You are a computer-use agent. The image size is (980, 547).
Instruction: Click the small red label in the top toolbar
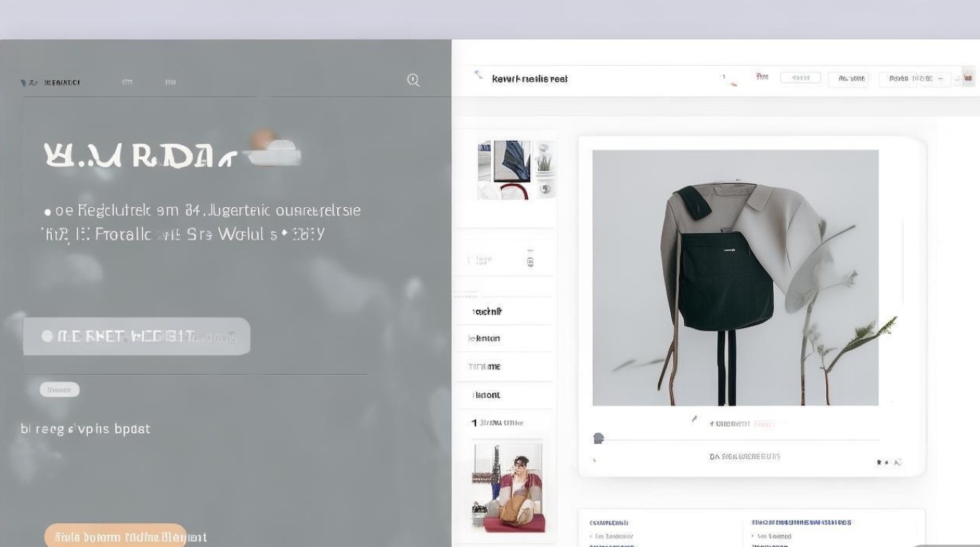(x=763, y=77)
